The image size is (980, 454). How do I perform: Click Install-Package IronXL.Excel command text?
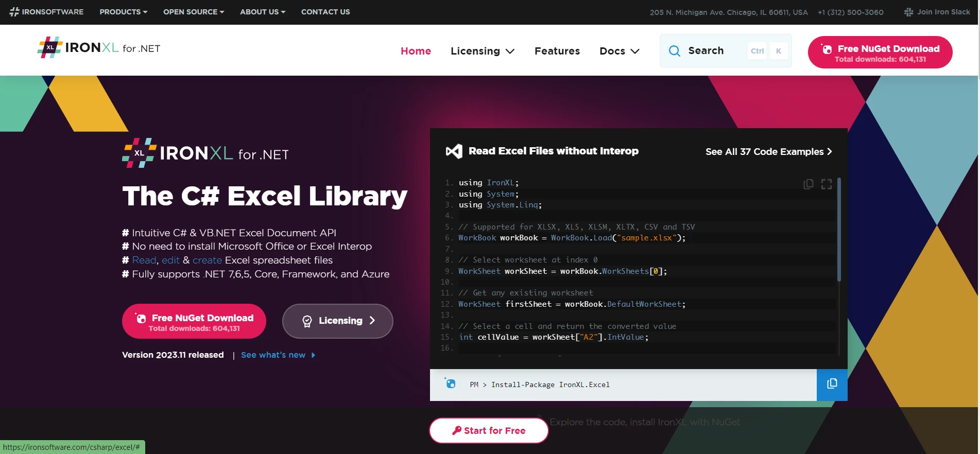(550, 385)
